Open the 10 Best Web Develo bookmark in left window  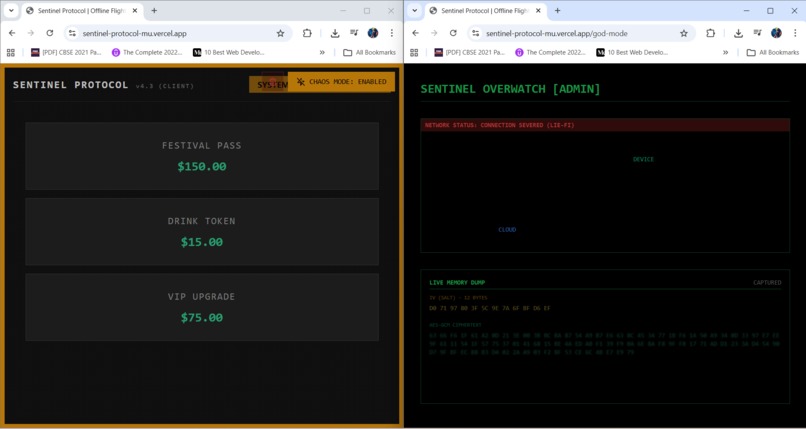229,52
